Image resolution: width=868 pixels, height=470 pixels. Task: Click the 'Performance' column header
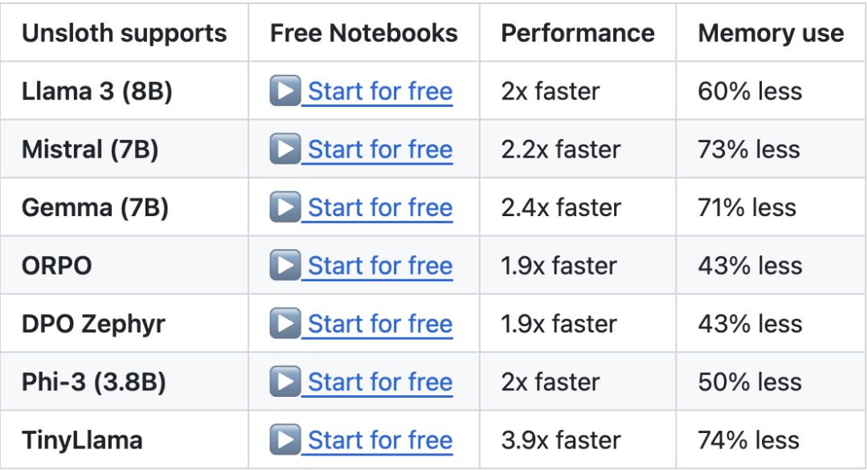578,33
